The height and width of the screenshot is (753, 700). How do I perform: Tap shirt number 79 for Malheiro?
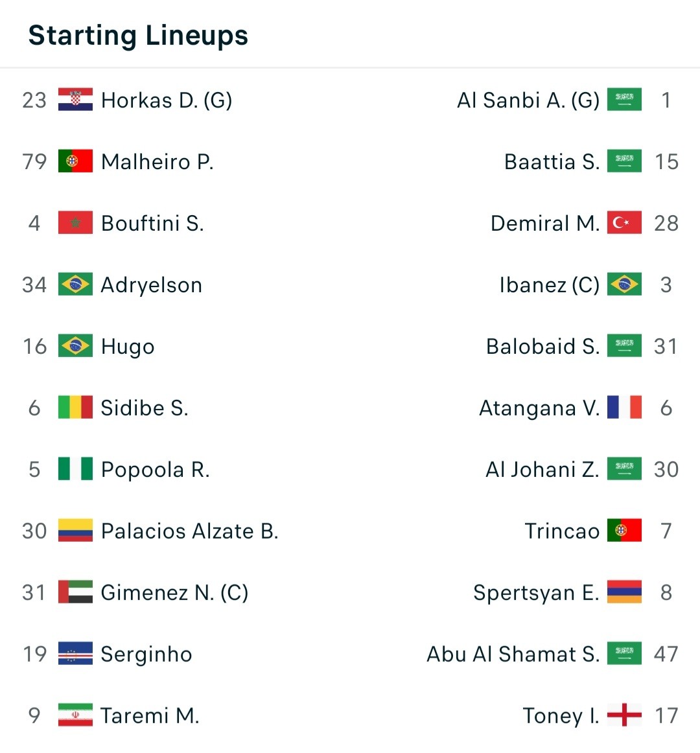point(34,162)
